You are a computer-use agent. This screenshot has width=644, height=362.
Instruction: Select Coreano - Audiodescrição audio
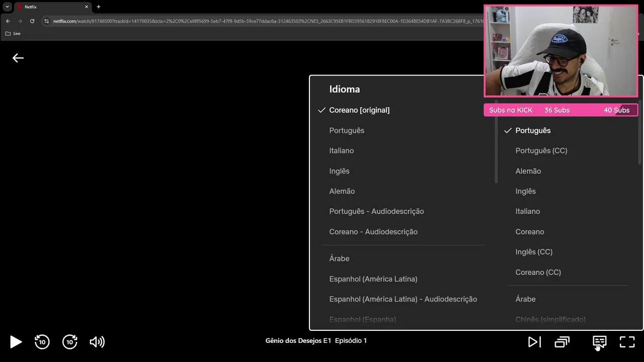tap(373, 232)
